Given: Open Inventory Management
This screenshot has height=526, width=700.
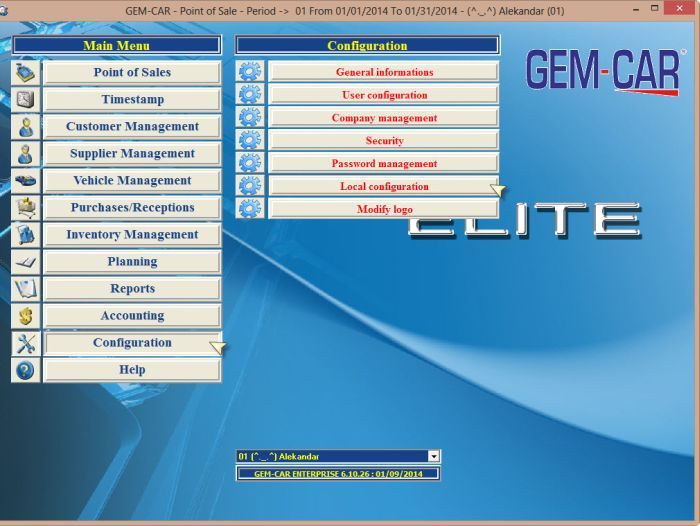Looking at the screenshot, I should pyautogui.click(x=132, y=234).
